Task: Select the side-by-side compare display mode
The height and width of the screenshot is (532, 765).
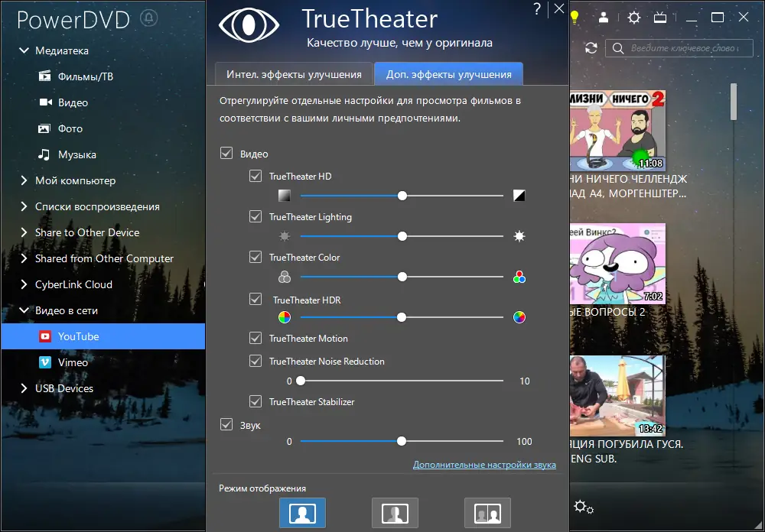Action: pyautogui.click(x=487, y=512)
